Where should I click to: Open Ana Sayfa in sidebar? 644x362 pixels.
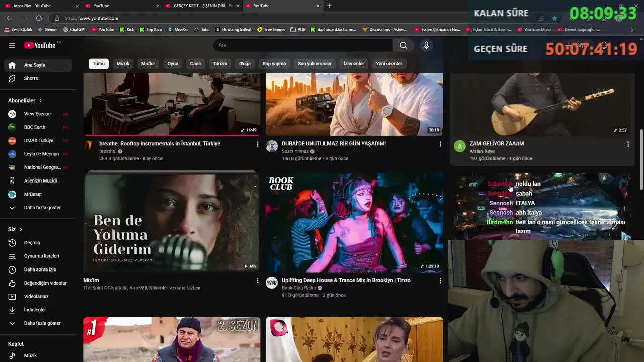coord(38,65)
